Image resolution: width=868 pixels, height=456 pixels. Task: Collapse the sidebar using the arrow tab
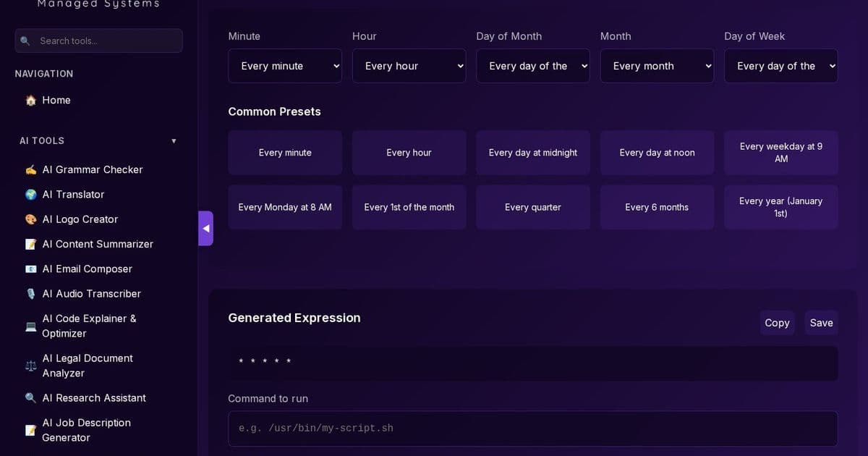(206, 228)
